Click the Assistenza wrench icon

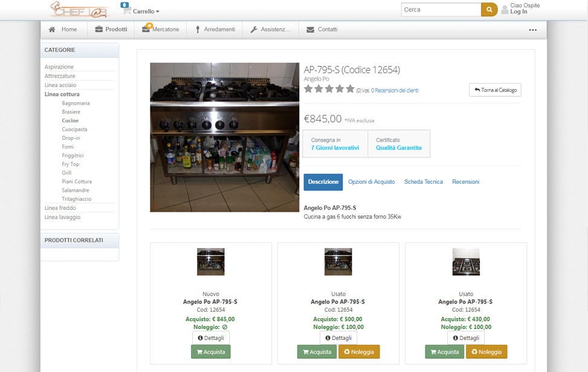[x=254, y=29]
